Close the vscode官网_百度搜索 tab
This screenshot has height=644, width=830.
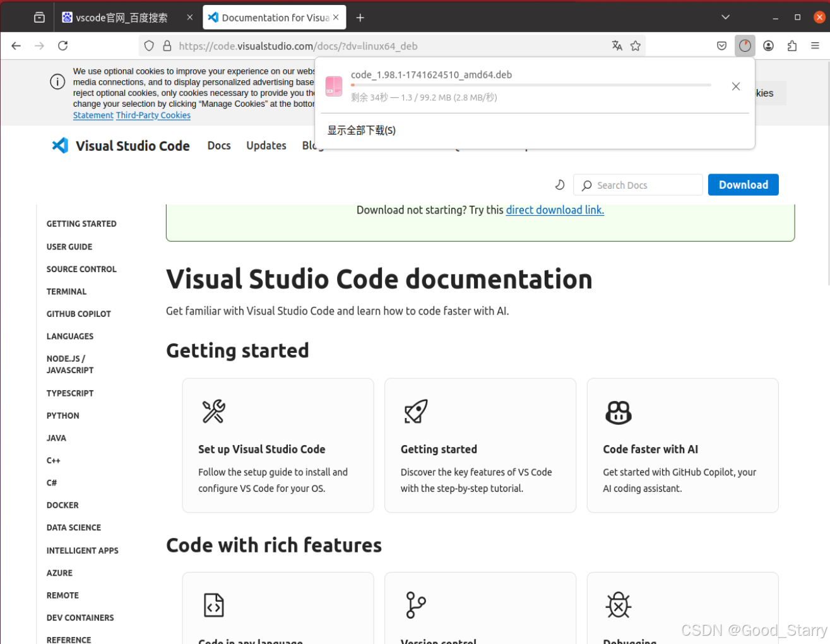click(190, 18)
